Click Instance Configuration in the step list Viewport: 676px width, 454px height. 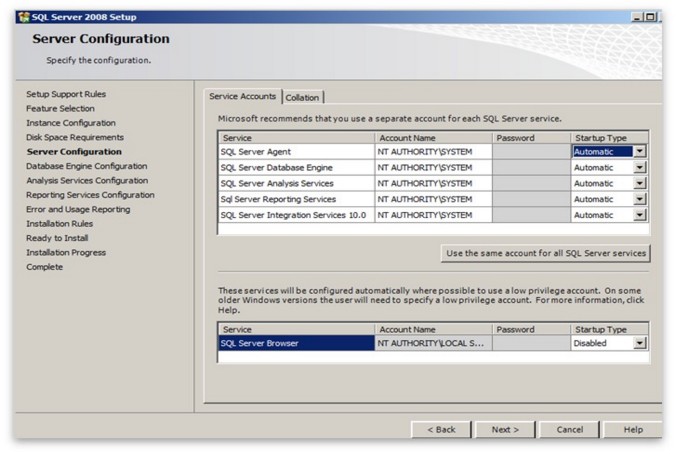click(x=71, y=123)
